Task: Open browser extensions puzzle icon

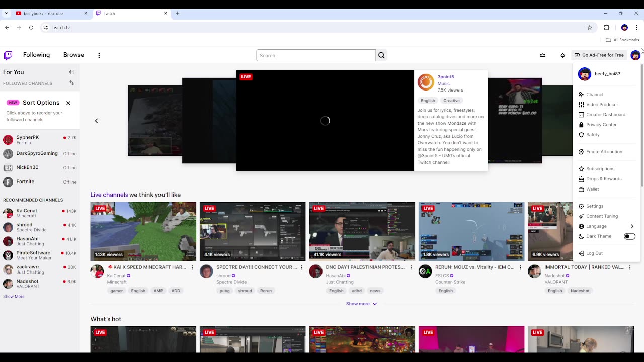Action: [607, 28]
